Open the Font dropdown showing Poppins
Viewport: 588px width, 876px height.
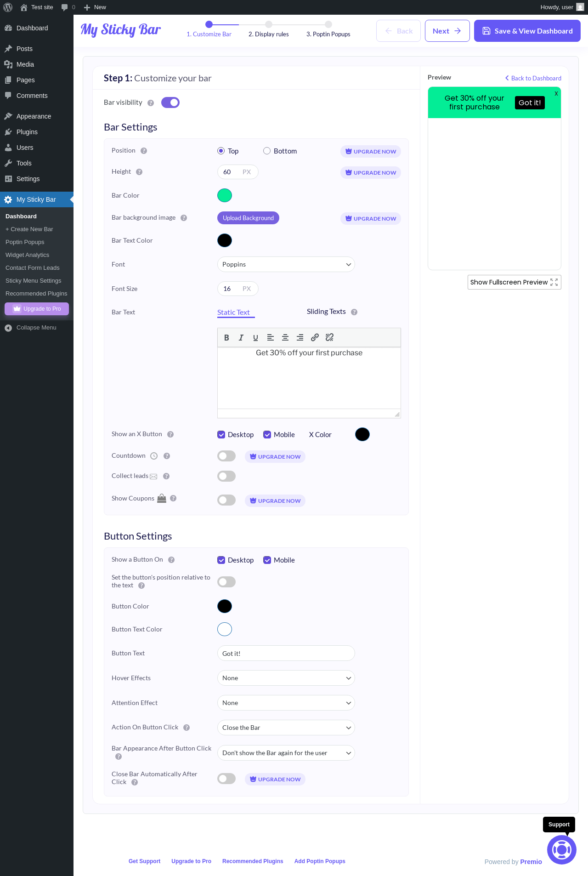[x=286, y=264]
